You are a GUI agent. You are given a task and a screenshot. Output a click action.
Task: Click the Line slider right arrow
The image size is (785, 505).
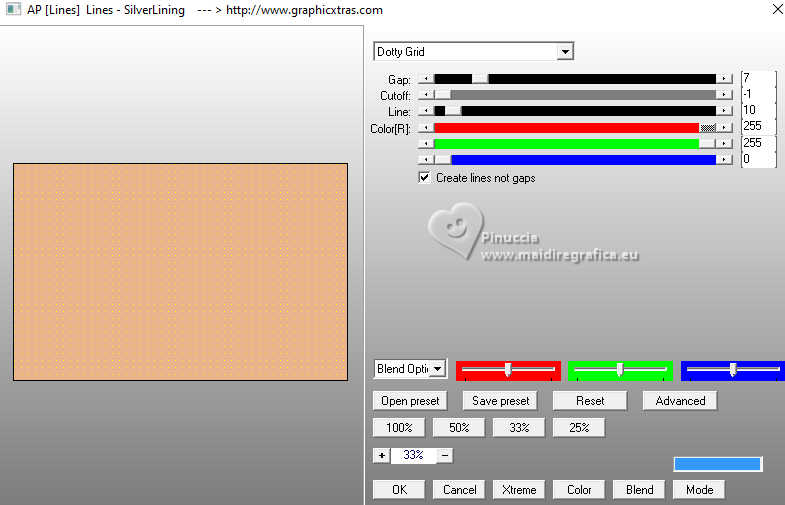click(724, 111)
